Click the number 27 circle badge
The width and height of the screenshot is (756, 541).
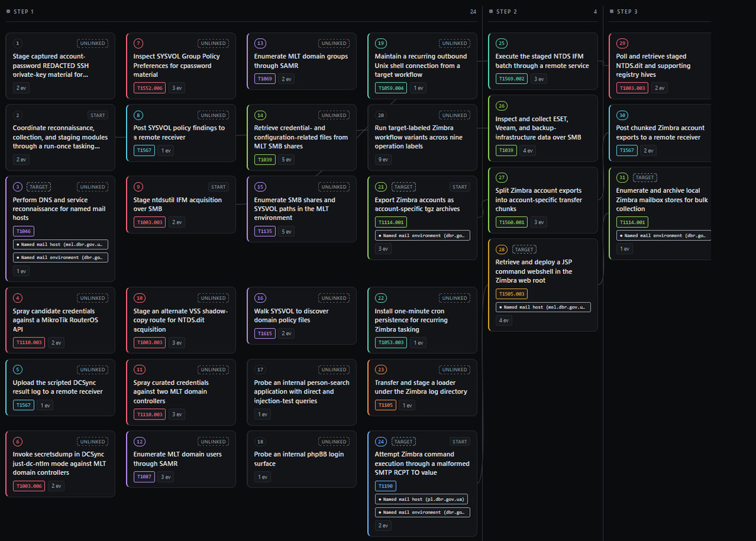coord(501,178)
